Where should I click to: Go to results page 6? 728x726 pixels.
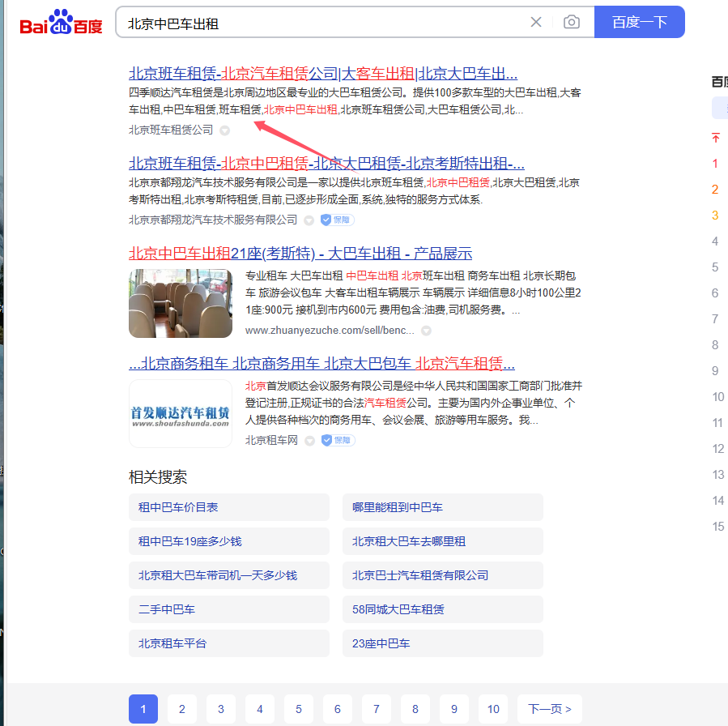click(338, 709)
